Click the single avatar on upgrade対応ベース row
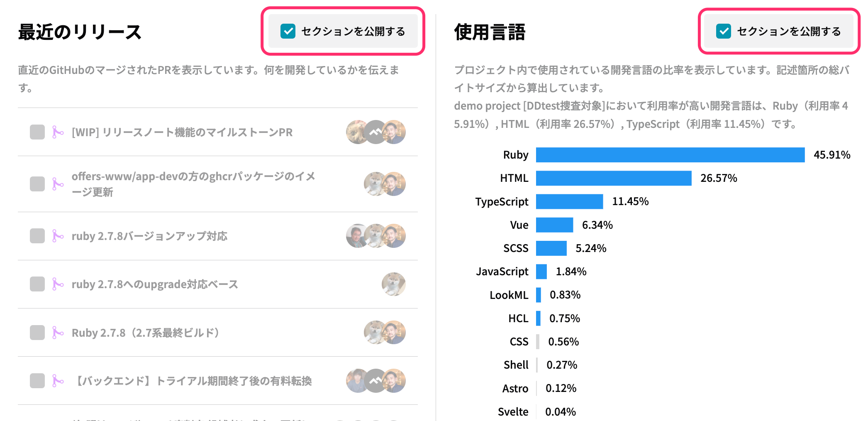 point(393,284)
